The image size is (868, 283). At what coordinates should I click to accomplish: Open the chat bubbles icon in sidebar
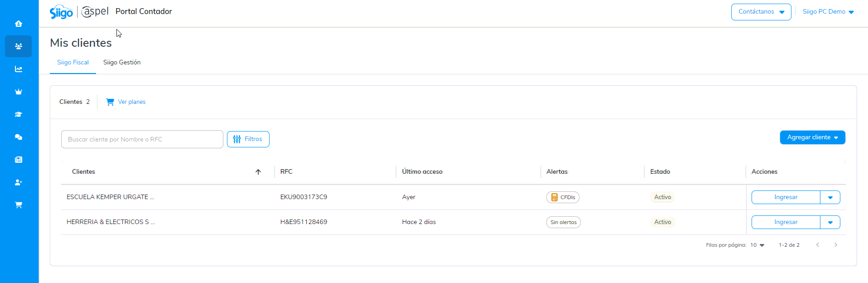(x=19, y=137)
